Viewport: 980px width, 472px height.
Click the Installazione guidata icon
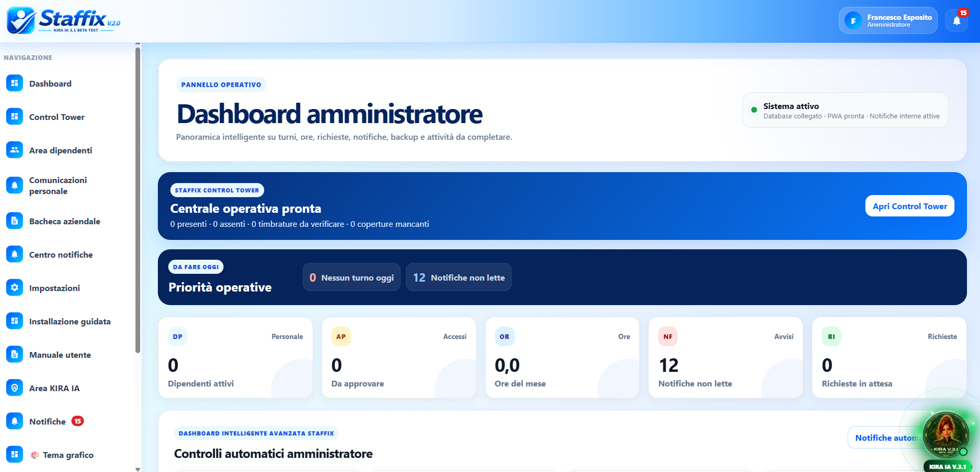15,321
